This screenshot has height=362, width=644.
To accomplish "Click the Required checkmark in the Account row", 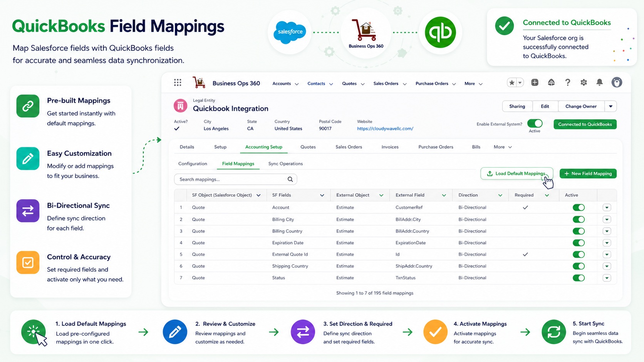I will point(525,207).
